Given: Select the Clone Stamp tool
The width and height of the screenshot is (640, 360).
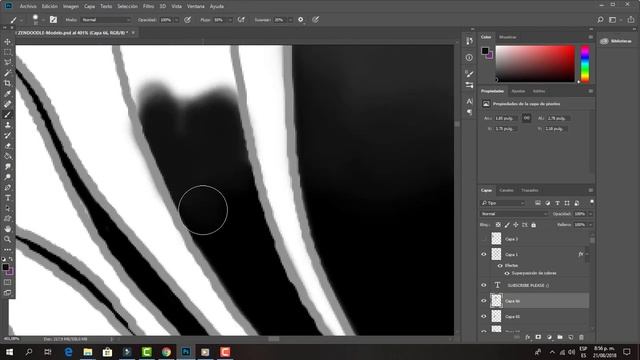Looking at the screenshot, I should [x=7, y=125].
